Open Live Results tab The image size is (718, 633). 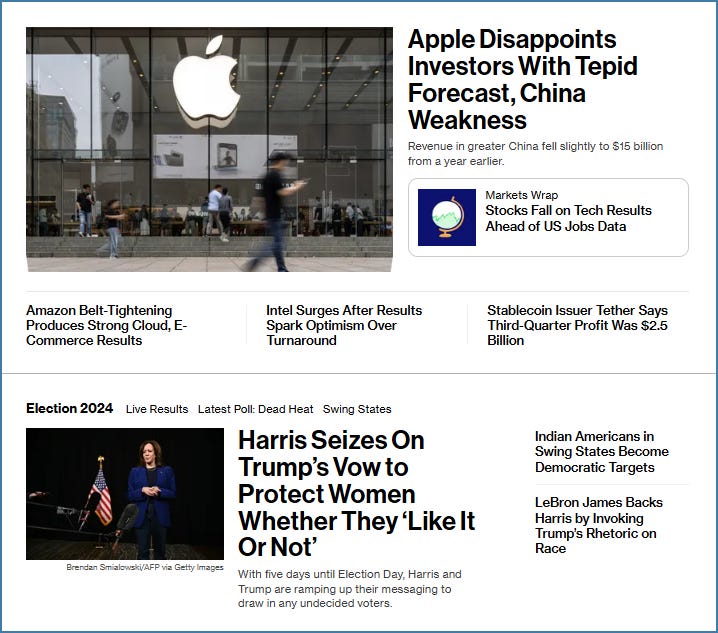pyautogui.click(x=157, y=409)
